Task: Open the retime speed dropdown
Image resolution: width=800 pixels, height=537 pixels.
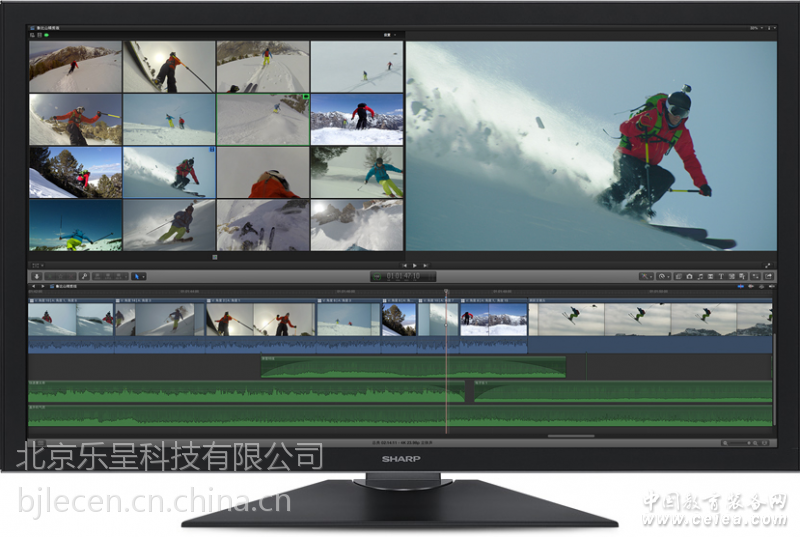Action: [664, 275]
